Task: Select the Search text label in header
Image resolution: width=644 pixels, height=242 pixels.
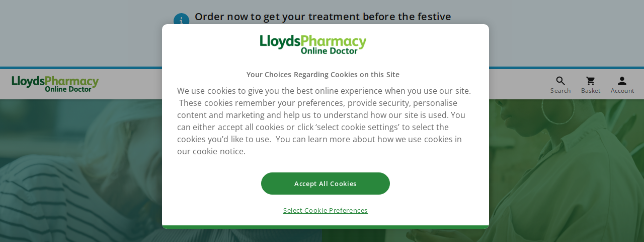Action: pyautogui.click(x=560, y=91)
